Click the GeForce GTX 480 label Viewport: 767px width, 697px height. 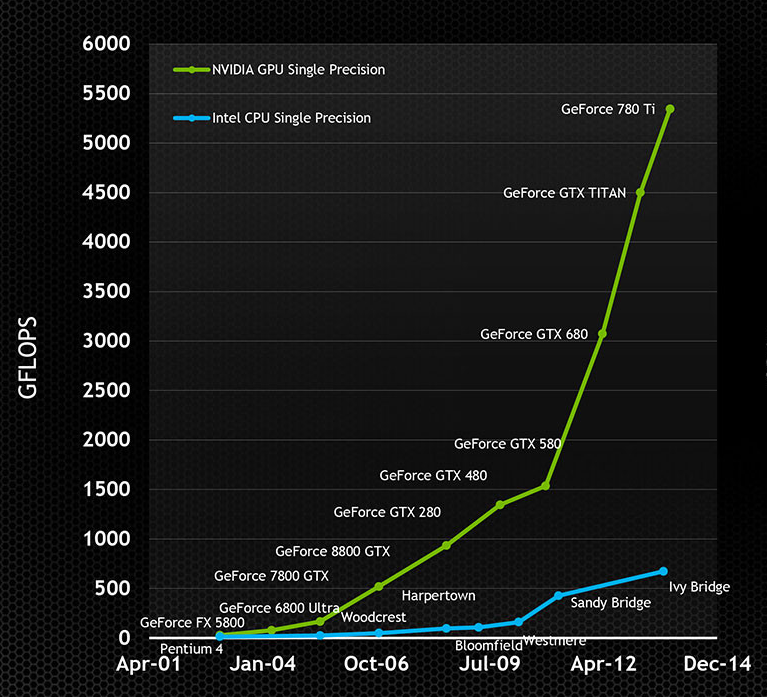(x=433, y=475)
